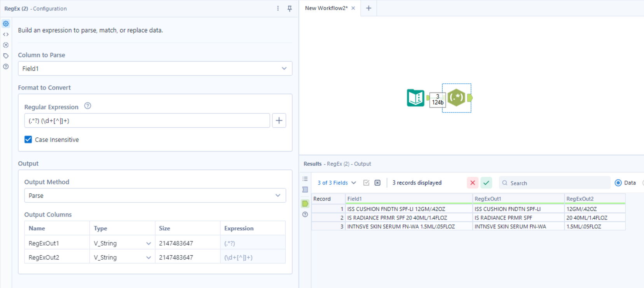Expand the 3 of 3 Fields selector

coord(337,183)
